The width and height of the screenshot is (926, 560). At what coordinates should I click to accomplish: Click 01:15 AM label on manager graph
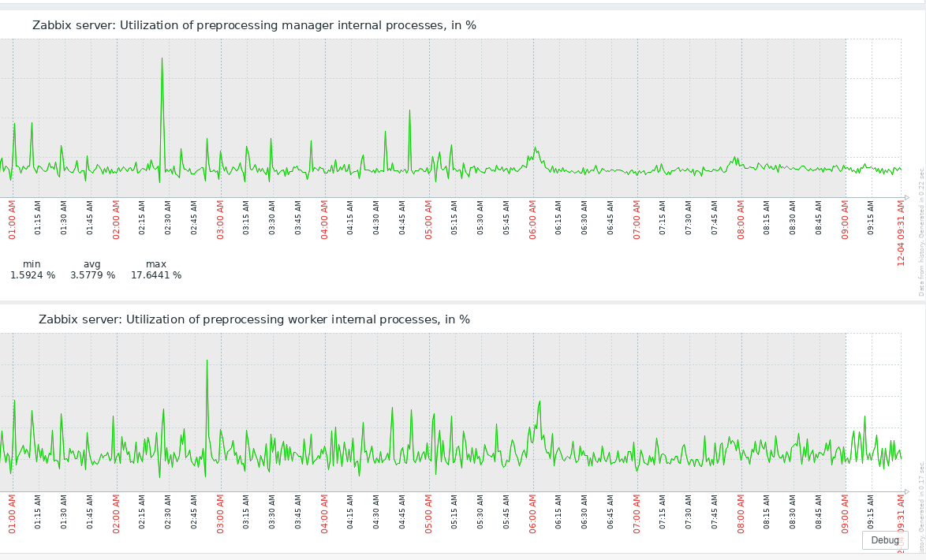coord(38,218)
